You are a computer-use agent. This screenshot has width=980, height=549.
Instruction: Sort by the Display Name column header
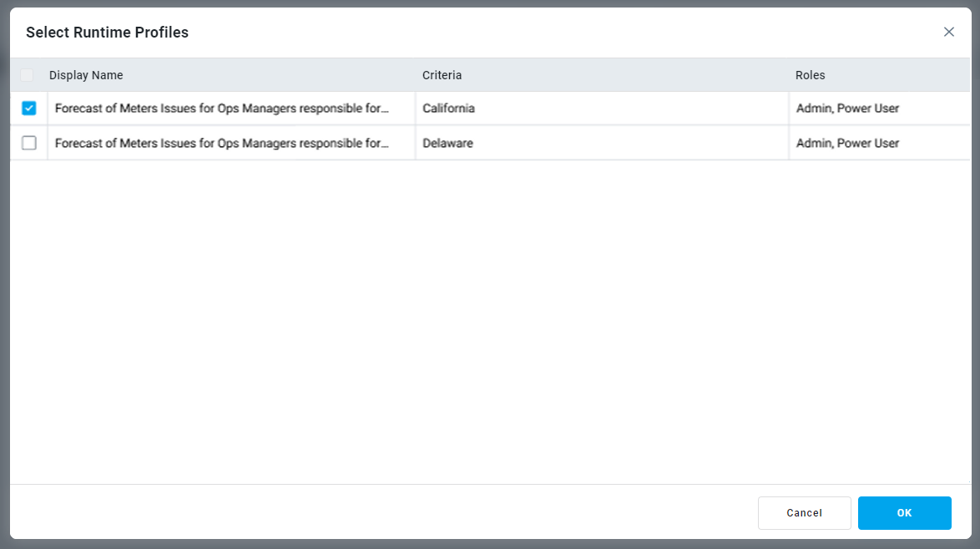point(86,75)
